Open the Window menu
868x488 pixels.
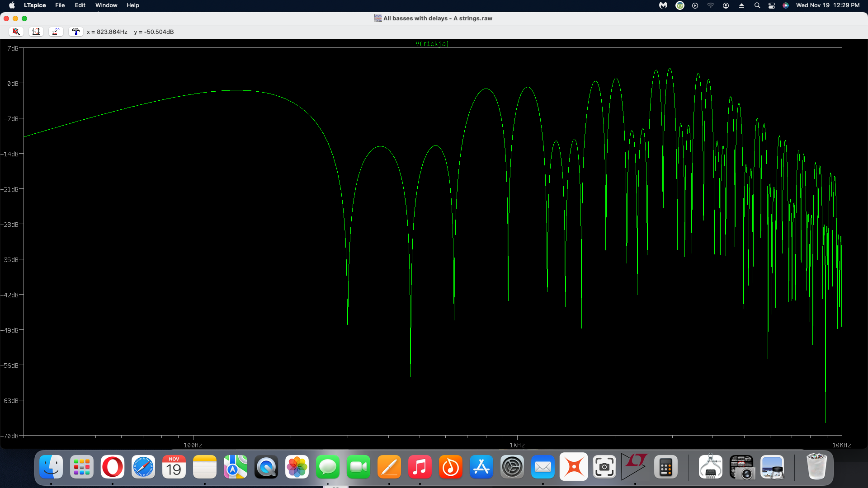coord(106,5)
